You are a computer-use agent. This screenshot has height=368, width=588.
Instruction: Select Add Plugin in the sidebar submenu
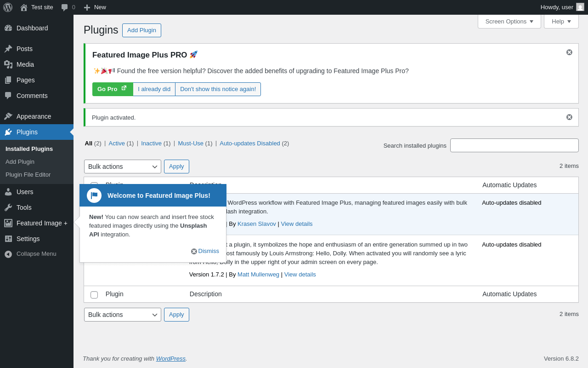tap(20, 162)
